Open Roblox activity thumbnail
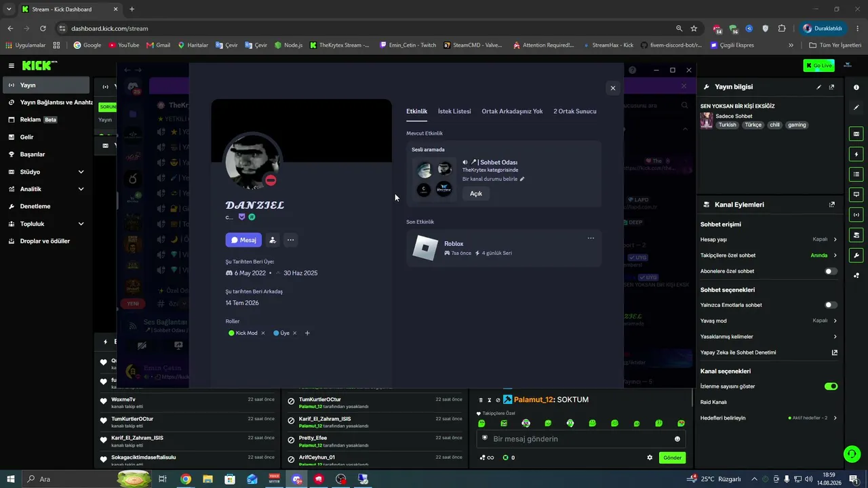 (425, 248)
